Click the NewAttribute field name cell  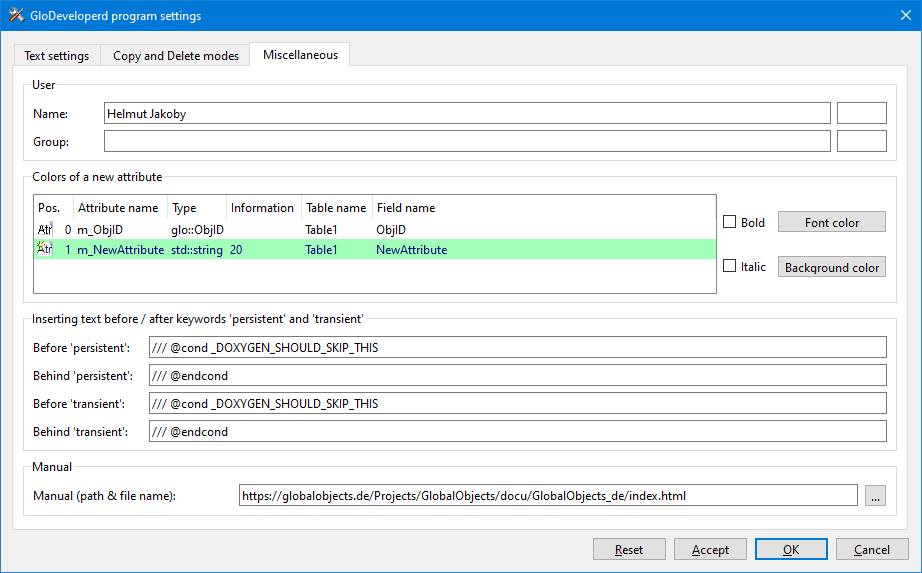pos(412,249)
